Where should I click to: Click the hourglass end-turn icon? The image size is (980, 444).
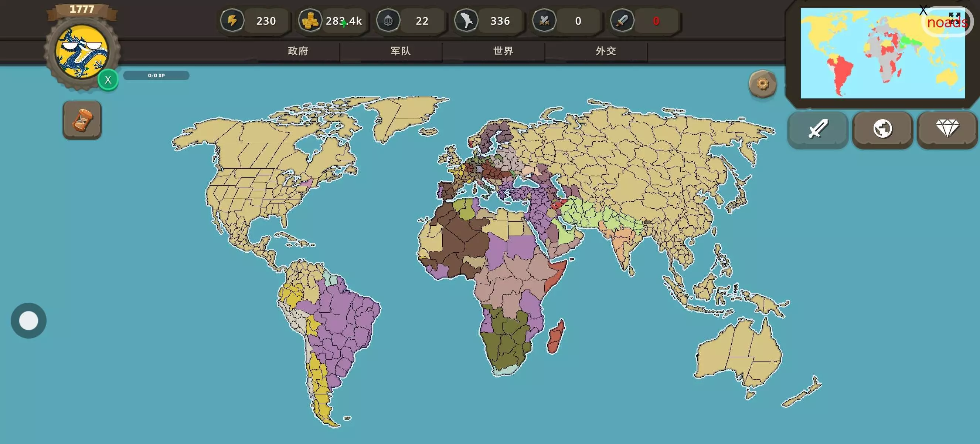(82, 120)
